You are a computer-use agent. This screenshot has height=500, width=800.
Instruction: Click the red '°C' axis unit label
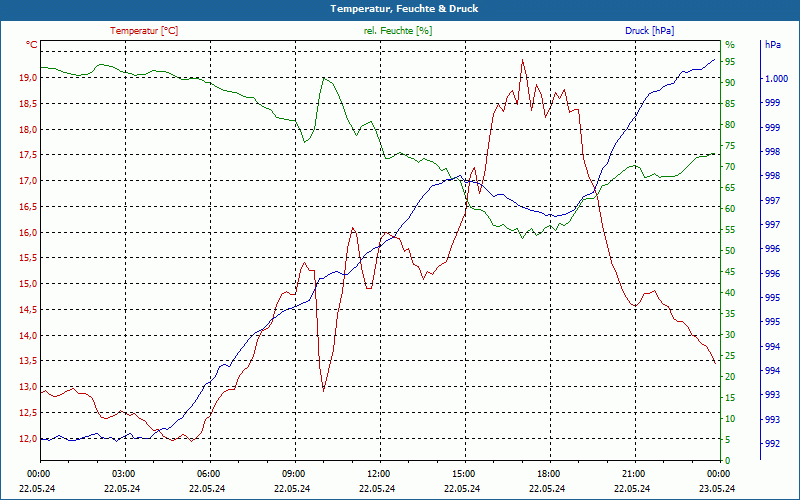[32, 45]
